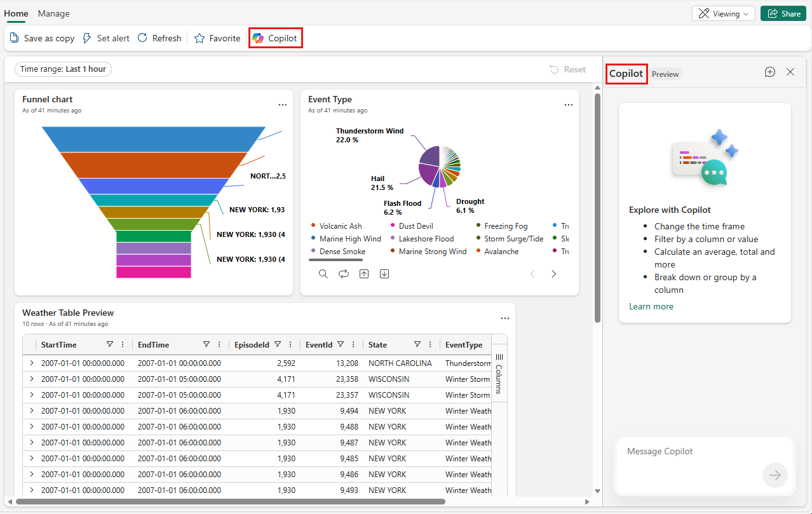This screenshot has height=514, width=812.
Task: Open the Funnel chart more options menu
Action: (282, 105)
